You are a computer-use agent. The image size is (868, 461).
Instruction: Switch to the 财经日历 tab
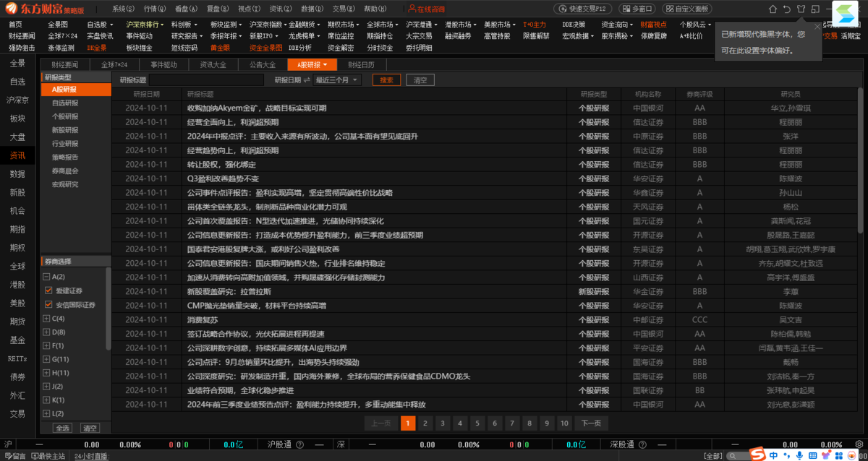[361, 65]
